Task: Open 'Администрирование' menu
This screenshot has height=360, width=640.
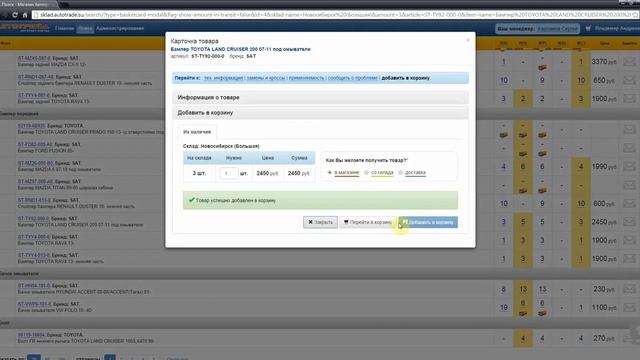Action: tap(120, 29)
